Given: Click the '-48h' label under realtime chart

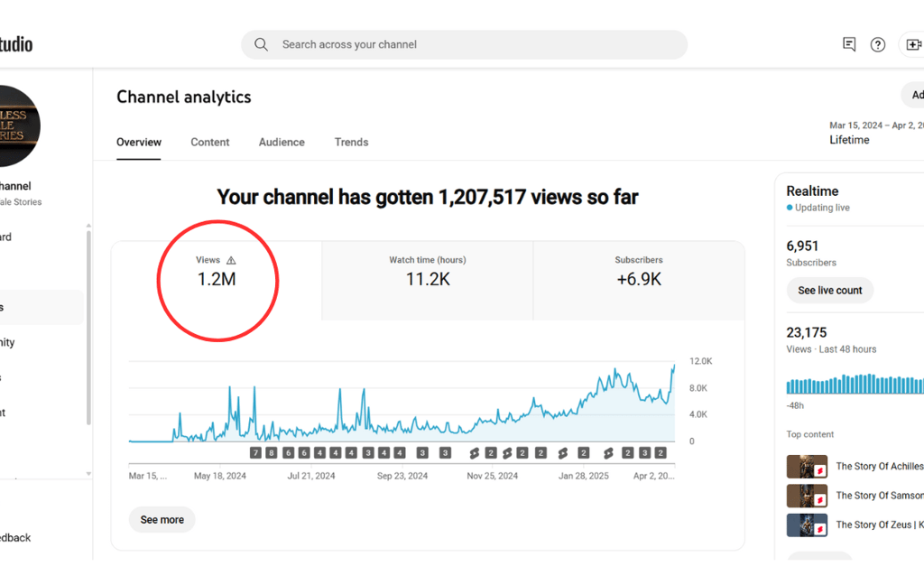Looking at the screenshot, I should pos(795,405).
